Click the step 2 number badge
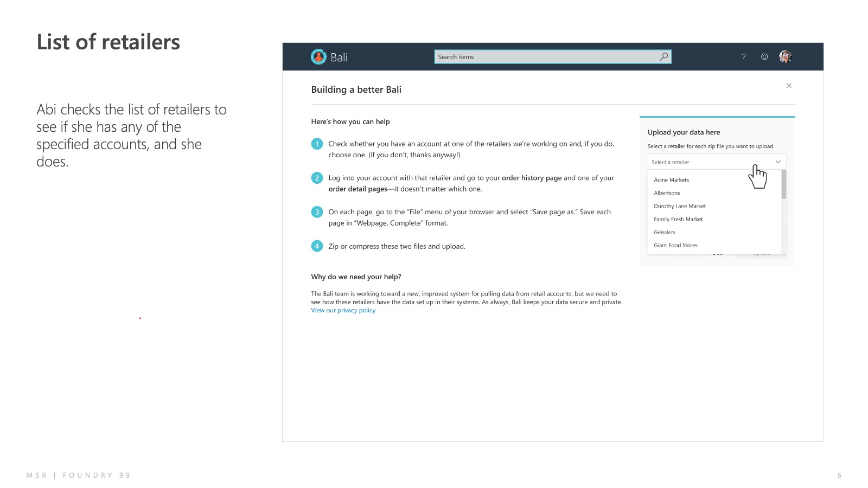 coord(317,178)
